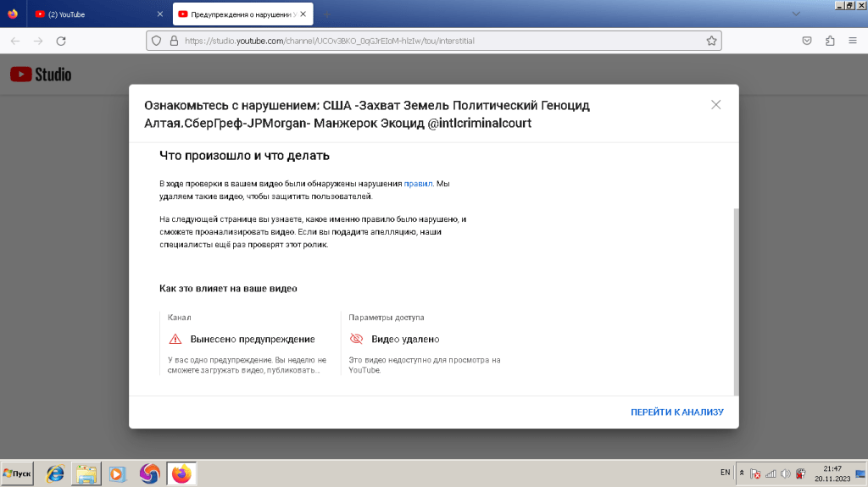This screenshot has height=487, width=868.
Task: Close the (2) YouTube tab
Action: [160, 14]
